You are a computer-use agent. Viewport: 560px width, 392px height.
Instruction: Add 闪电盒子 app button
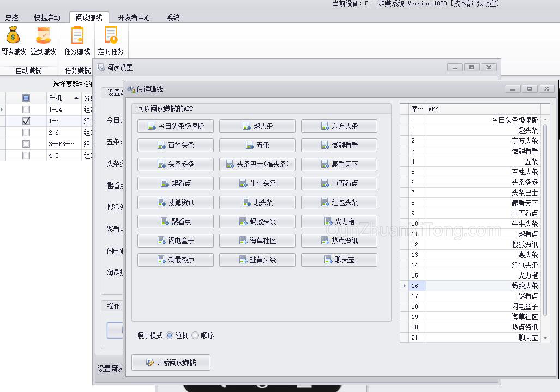176,240
